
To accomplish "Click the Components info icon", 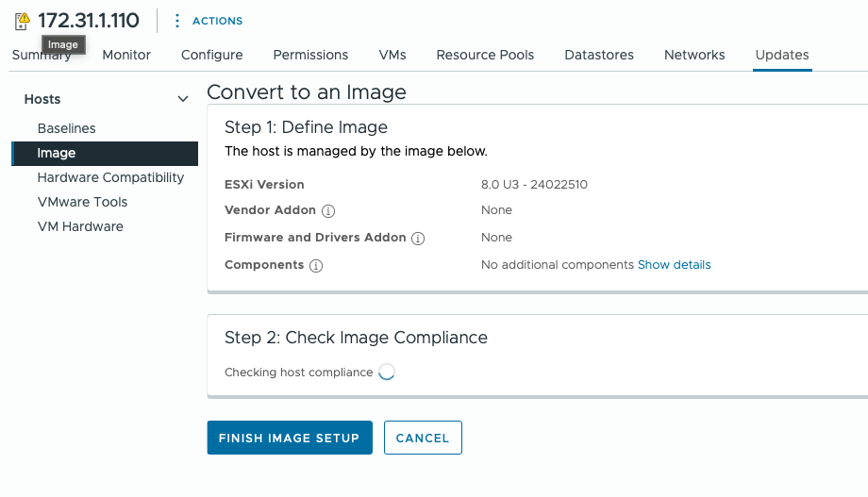I will (x=316, y=266).
